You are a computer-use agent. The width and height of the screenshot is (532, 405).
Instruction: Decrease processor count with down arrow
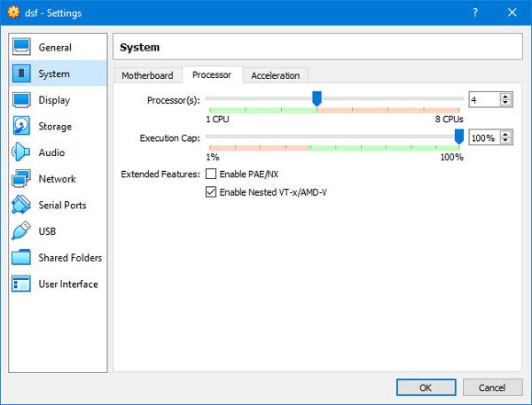pos(506,103)
